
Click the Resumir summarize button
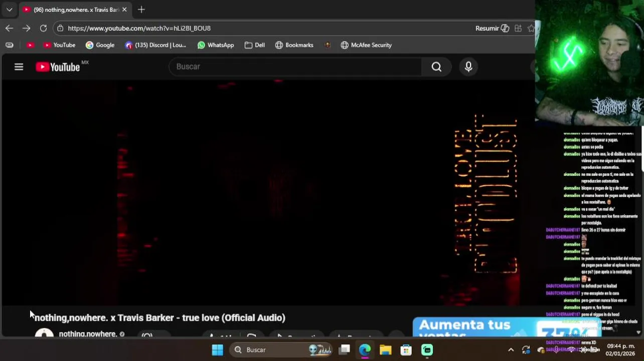tap(492, 28)
